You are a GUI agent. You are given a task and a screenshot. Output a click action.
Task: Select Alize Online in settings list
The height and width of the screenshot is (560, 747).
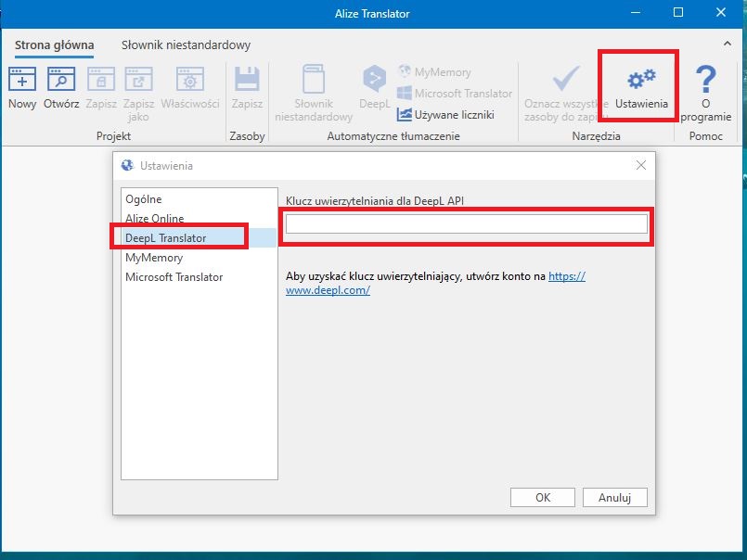(x=200, y=219)
